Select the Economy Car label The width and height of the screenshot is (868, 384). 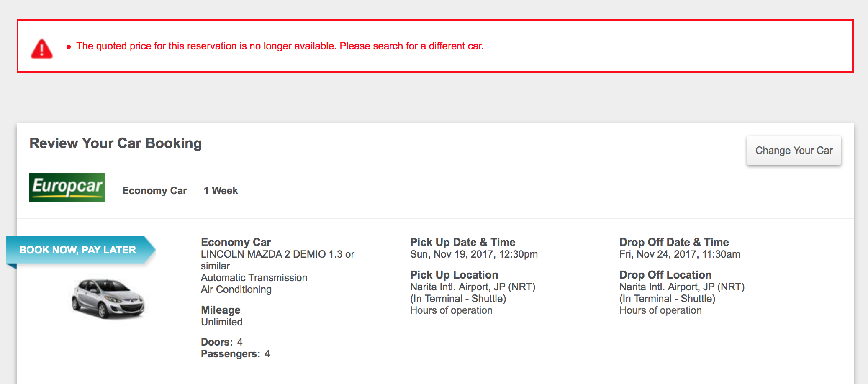pos(154,191)
